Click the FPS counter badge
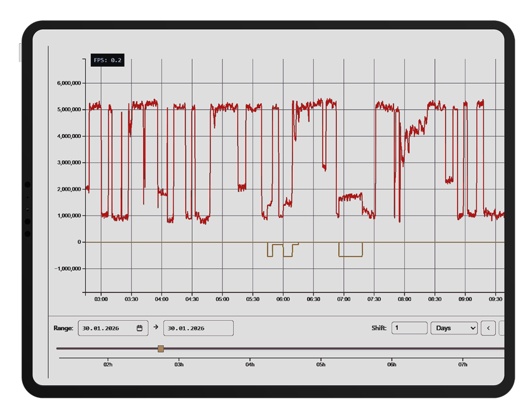This screenshot has height=415, width=532. pyautogui.click(x=108, y=60)
